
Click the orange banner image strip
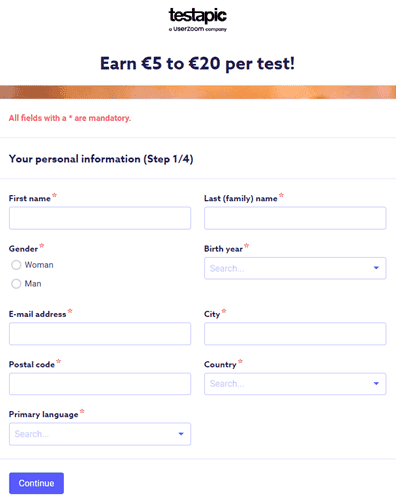tap(198, 92)
